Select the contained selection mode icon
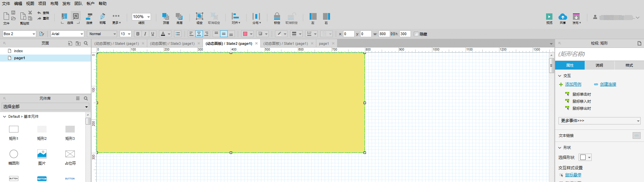The width and height of the screenshot is (644, 182). coord(76,16)
